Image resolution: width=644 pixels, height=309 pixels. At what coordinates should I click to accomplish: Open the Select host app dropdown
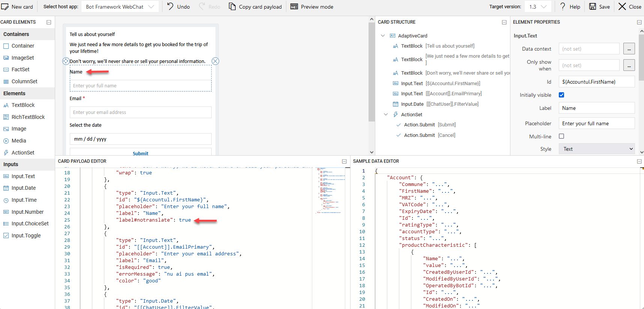pos(120,7)
